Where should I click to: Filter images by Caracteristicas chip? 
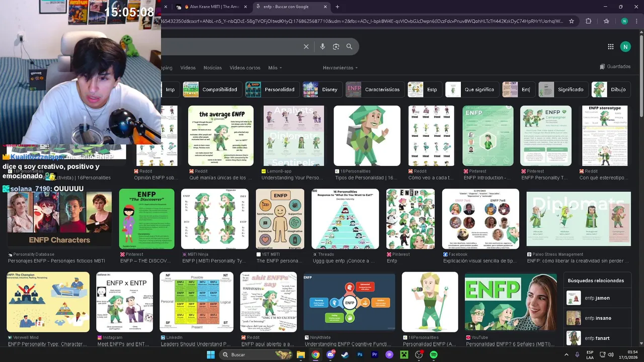tap(374, 89)
